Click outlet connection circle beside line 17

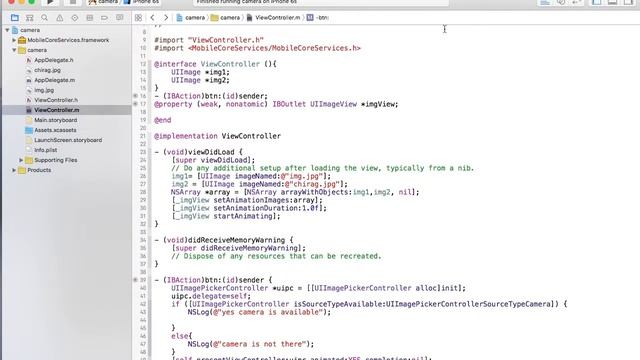point(135,104)
